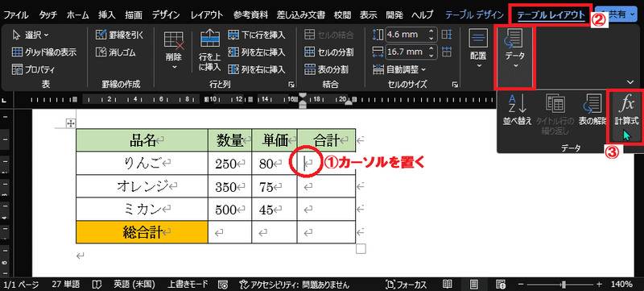Switch to the 挿入 (Insert) tab
The image size is (644, 291).
[106, 15]
